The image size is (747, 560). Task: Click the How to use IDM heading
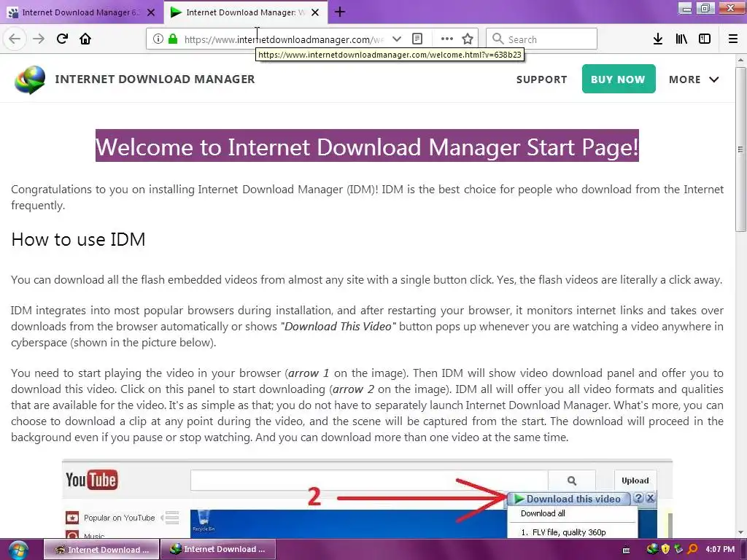[78, 239]
